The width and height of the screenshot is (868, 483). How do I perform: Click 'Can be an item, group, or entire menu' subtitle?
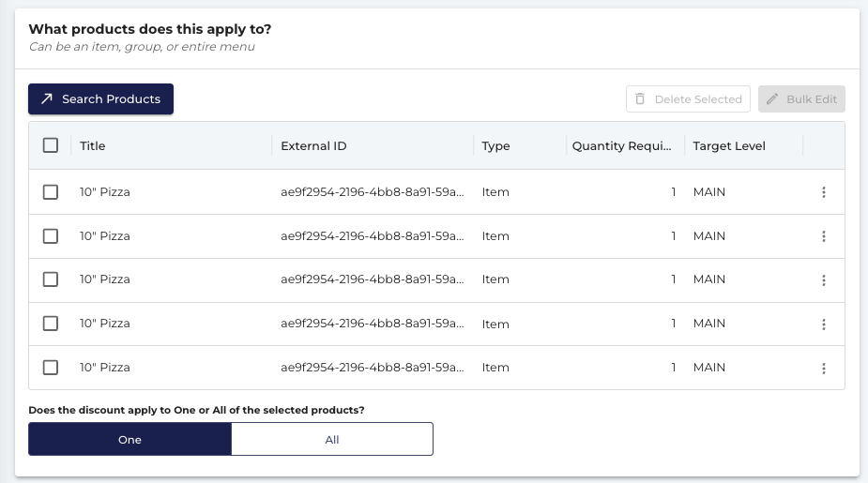point(142,47)
